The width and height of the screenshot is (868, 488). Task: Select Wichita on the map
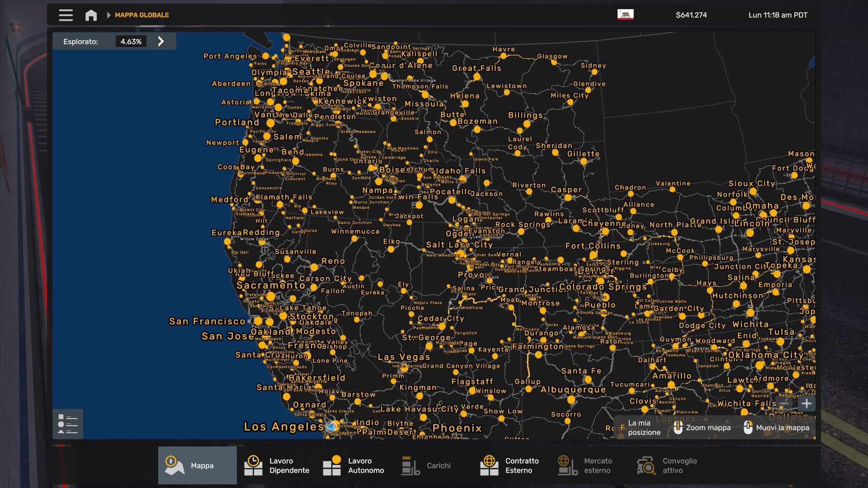pos(750,324)
